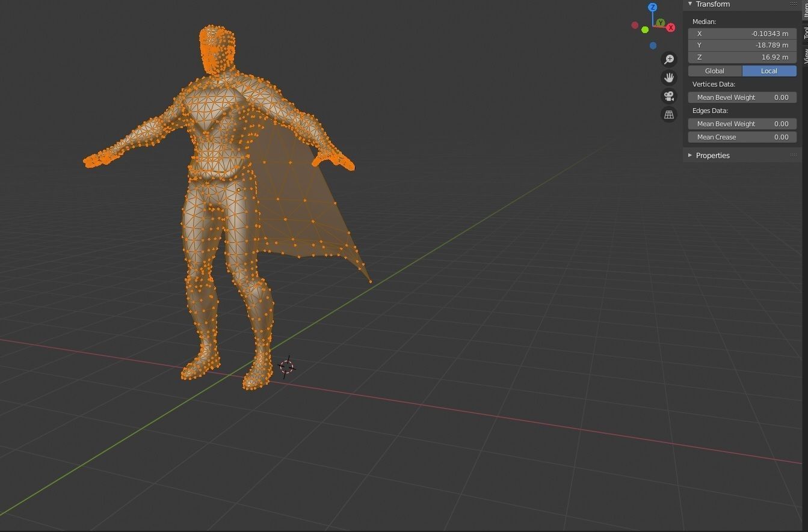Image resolution: width=808 pixels, height=532 pixels.
Task: Click the bright green negative Y gizmo dot
Action: (645, 30)
